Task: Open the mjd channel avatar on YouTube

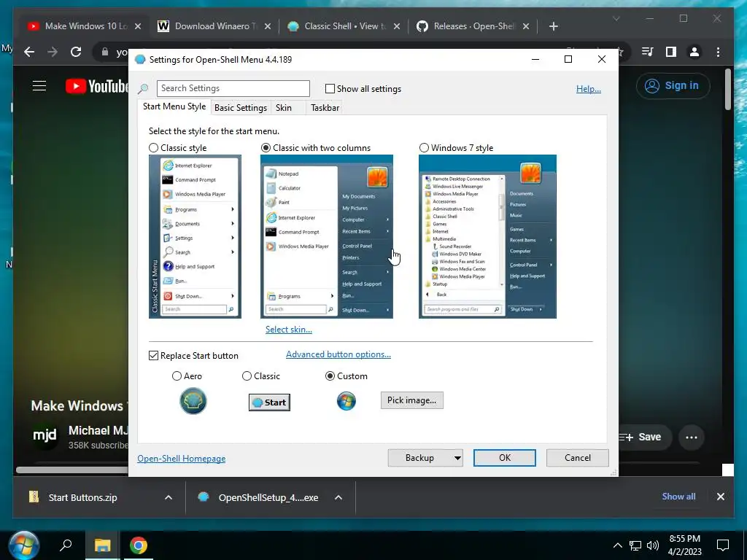Action: (x=44, y=435)
